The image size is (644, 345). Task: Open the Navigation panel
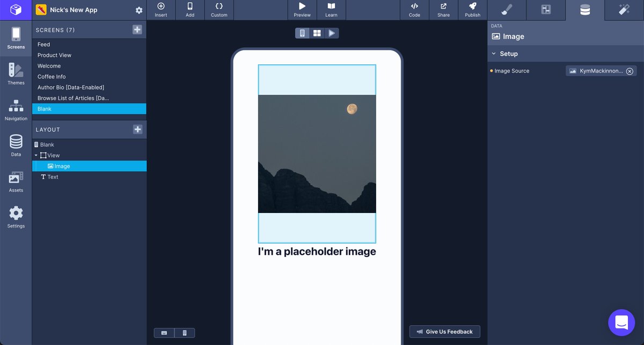tap(16, 109)
